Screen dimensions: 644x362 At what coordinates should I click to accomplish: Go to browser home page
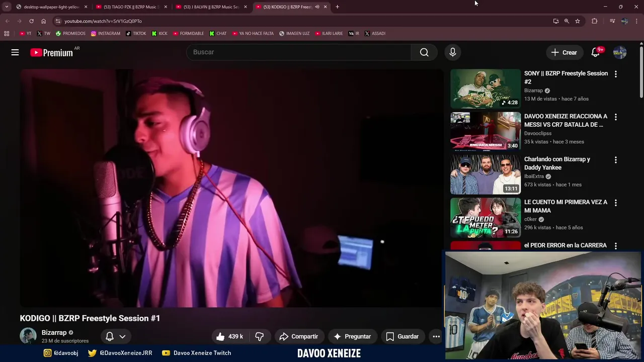click(44, 21)
